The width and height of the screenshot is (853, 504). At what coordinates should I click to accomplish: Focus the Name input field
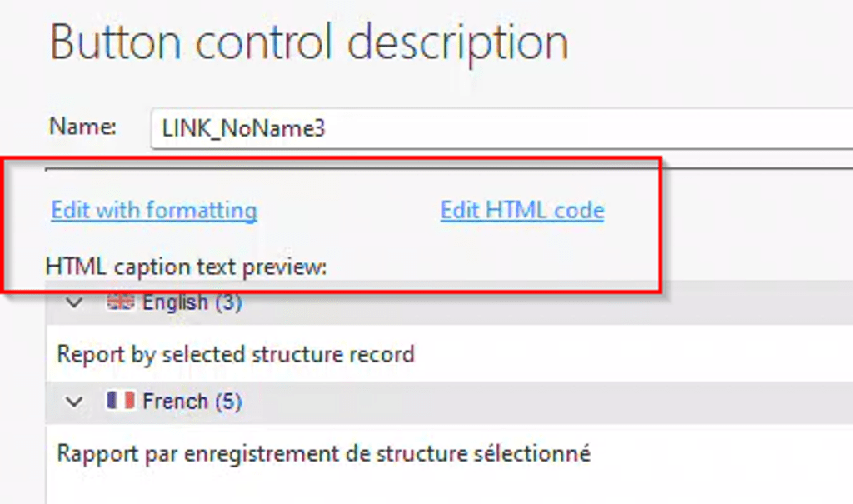tap(500, 129)
